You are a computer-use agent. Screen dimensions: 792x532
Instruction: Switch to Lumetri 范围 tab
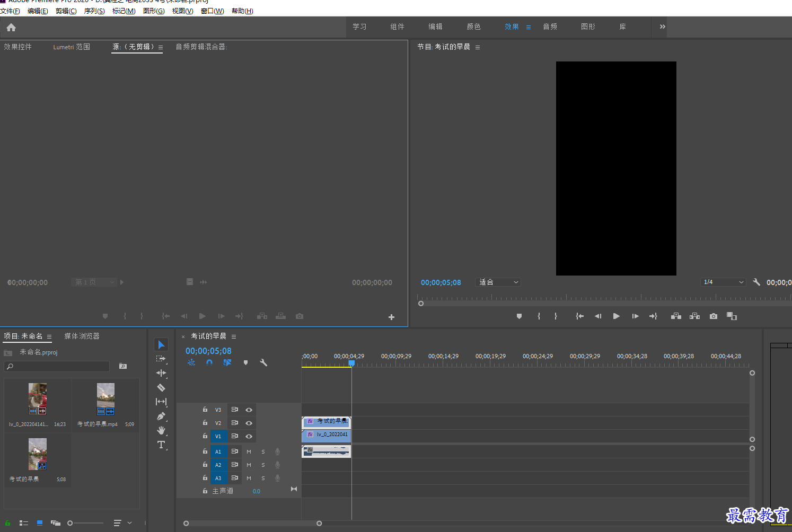point(72,47)
